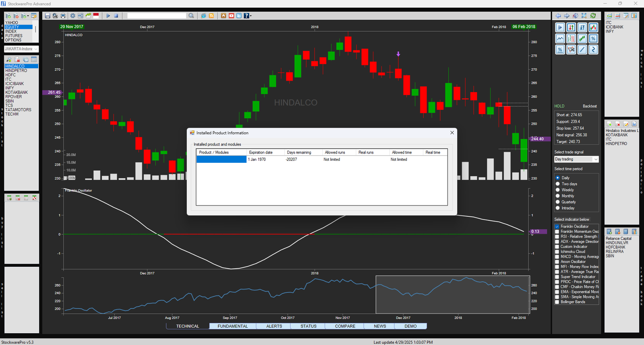644x345 pixels.
Task: Click the remove database icon with red X
Action: click(x=16, y=16)
